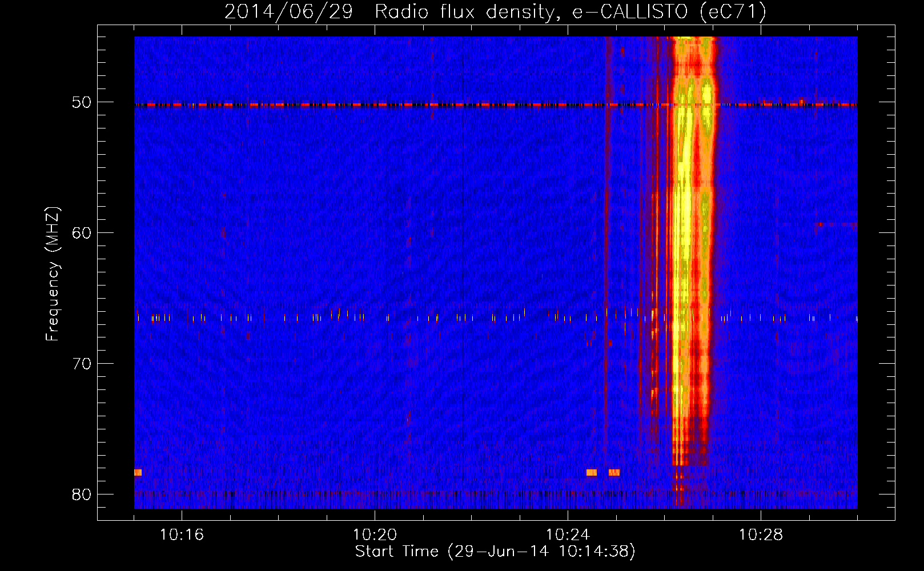Click the plot title 'Radio flux density, e-CALLISTO (eC71)'
This screenshot has width=924, height=571.
click(x=570, y=11)
